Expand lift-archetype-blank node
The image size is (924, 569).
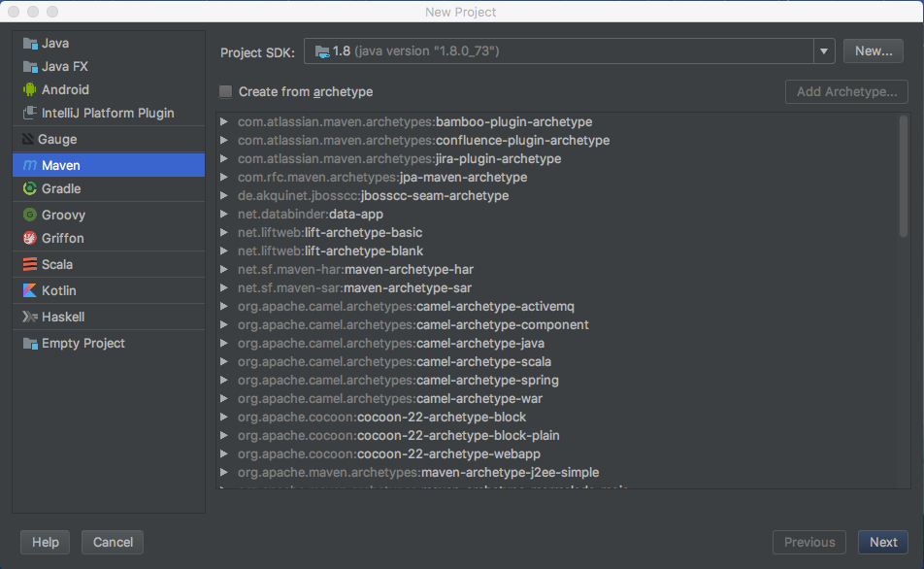pyautogui.click(x=224, y=251)
